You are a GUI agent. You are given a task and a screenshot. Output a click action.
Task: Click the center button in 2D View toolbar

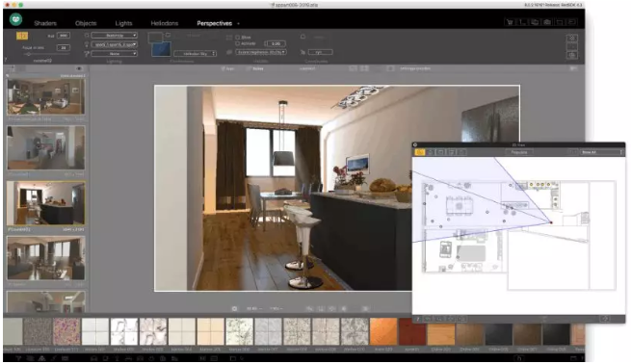click(x=519, y=152)
